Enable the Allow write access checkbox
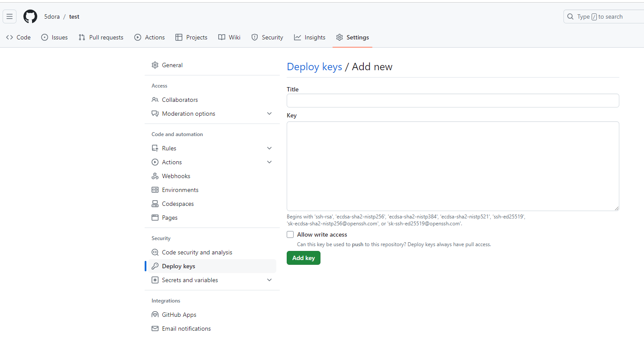Image resolution: width=644 pixels, height=348 pixels. click(290, 234)
